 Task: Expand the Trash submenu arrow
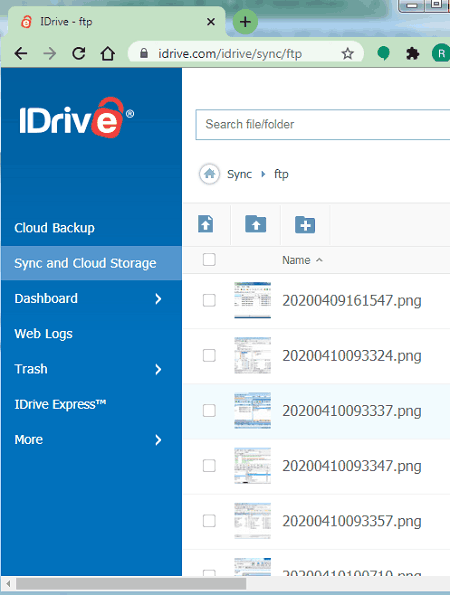(x=158, y=369)
